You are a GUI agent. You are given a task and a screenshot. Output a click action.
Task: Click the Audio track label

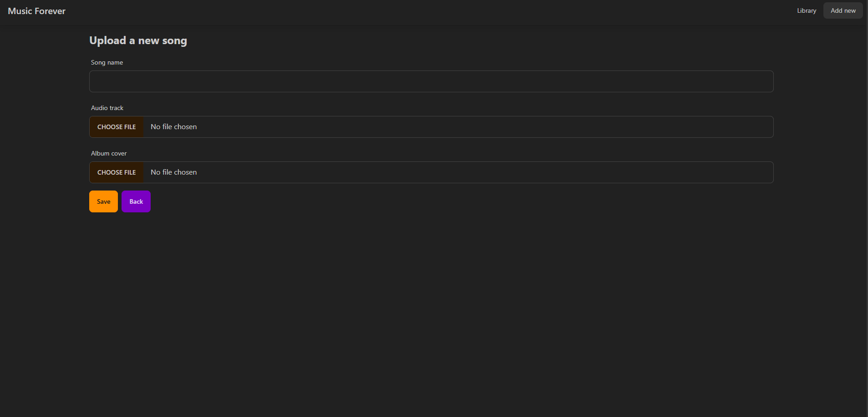(107, 108)
